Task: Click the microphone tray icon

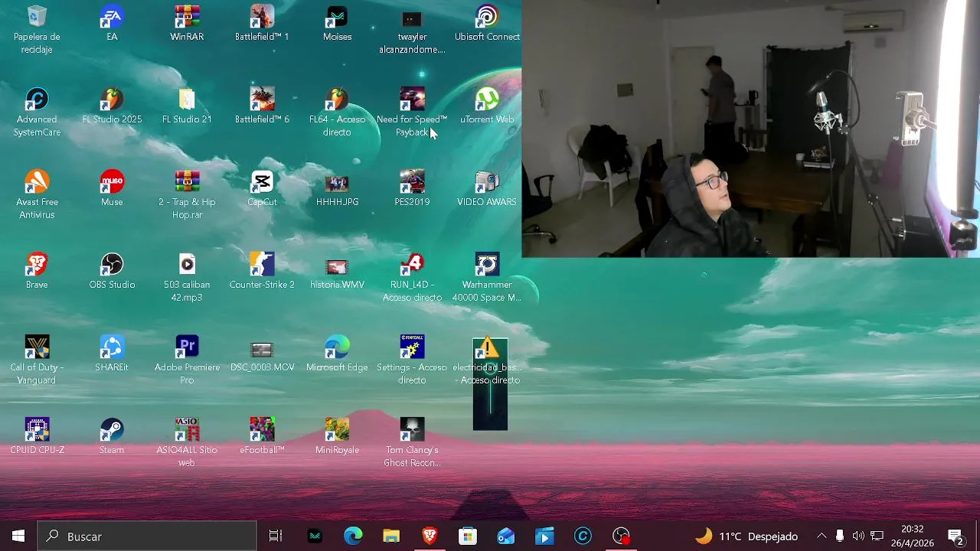Action: click(840, 536)
